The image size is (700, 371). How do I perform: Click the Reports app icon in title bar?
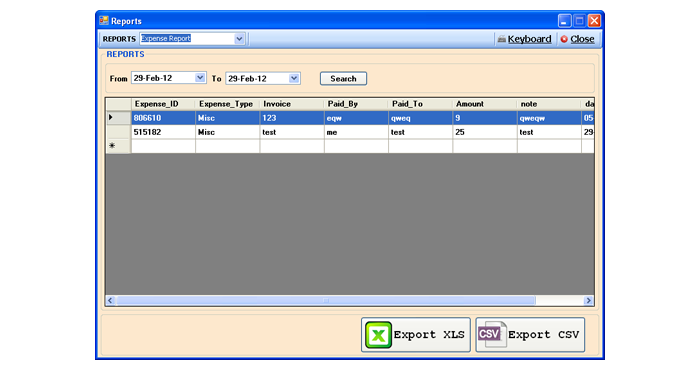pyautogui.click(x=104, y=21)
